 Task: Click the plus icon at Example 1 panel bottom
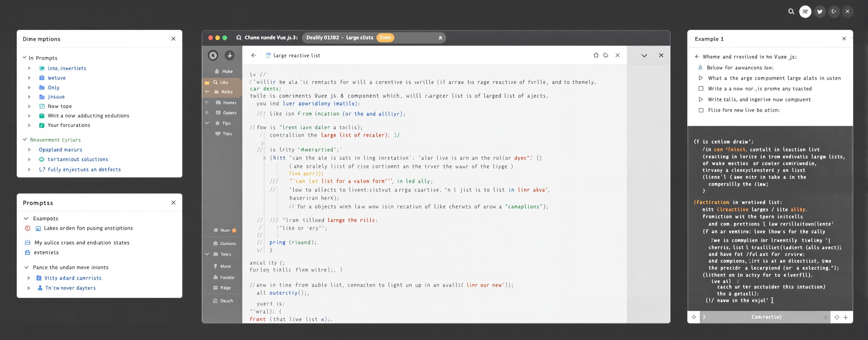(846, 317)
